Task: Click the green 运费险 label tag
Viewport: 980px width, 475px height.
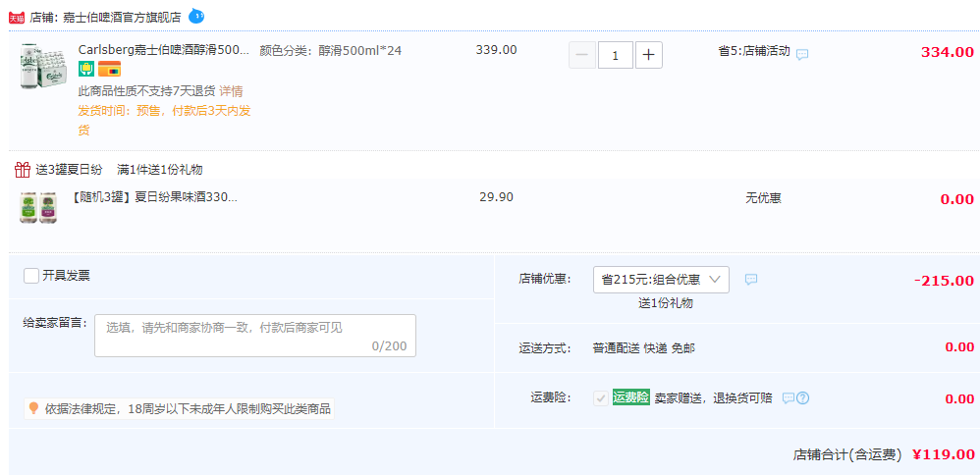Action: (x=630, y=396)
